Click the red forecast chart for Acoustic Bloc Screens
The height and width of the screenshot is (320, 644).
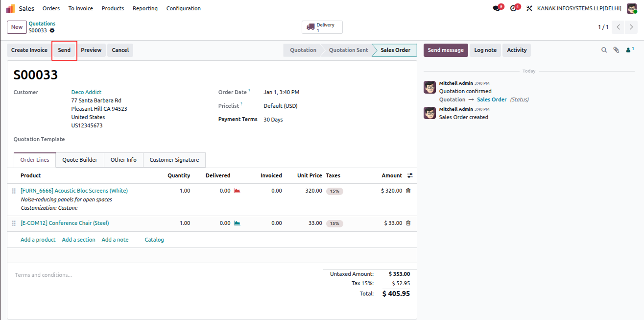237,191
